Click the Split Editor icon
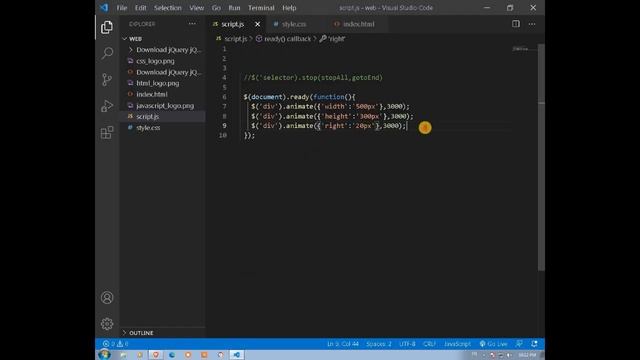The height and width of the screenshot is (360, 640). (x=516, y=24)
